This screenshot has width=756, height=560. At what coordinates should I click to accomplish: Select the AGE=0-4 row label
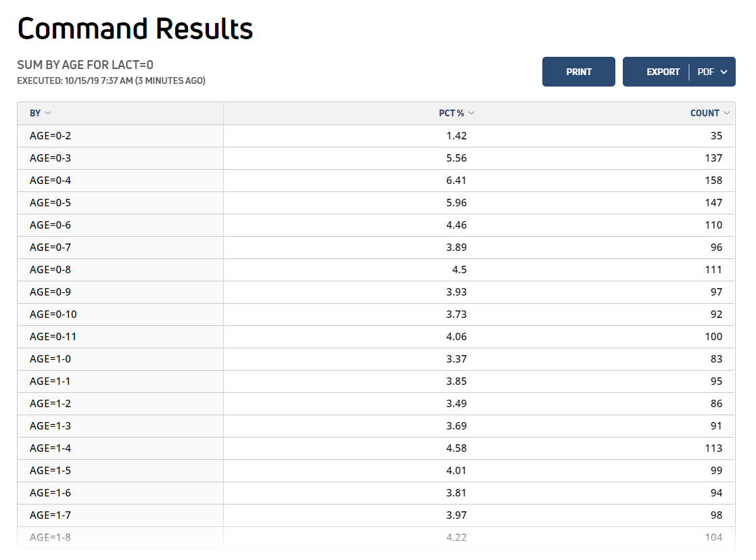50,181
